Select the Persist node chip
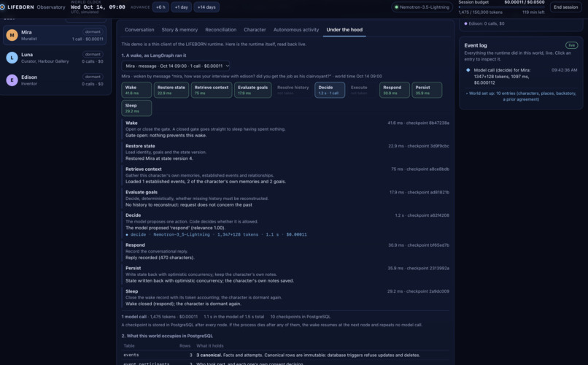Image resolution: width=588 pixels, height=365 pixels. (427, 90)
